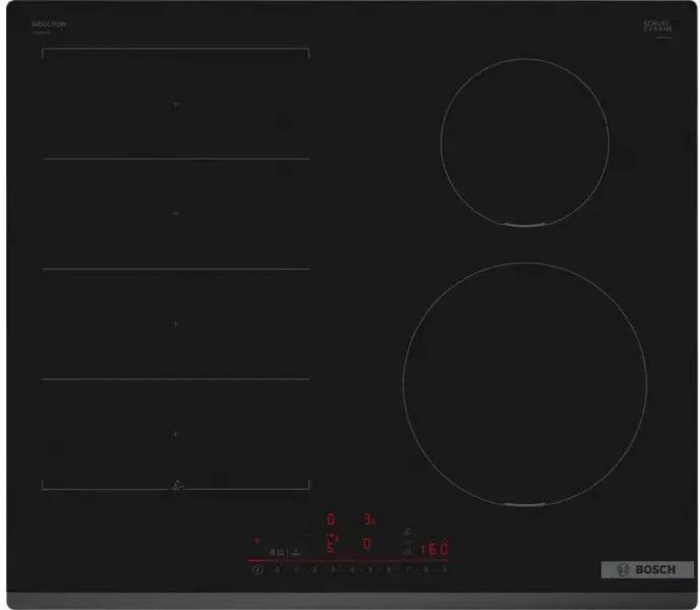
Task: Tap the top flex zone cross marker
Action: 176,104
